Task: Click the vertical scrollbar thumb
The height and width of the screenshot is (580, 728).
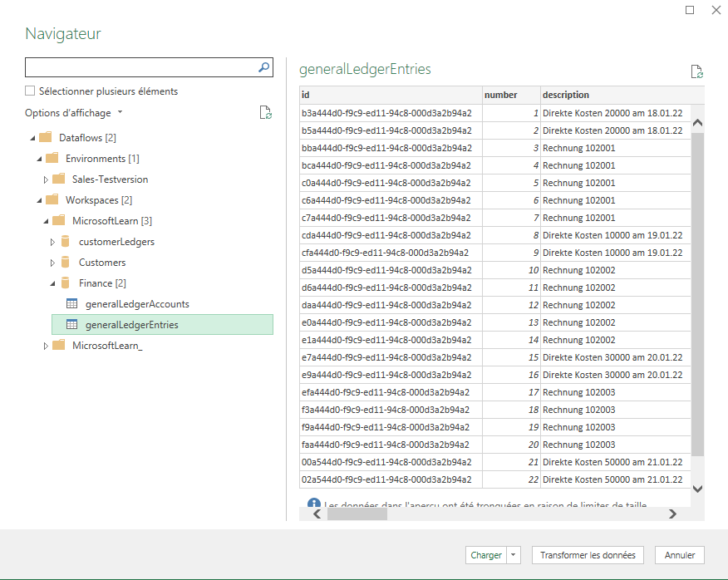Action: [x=697, y=294]
